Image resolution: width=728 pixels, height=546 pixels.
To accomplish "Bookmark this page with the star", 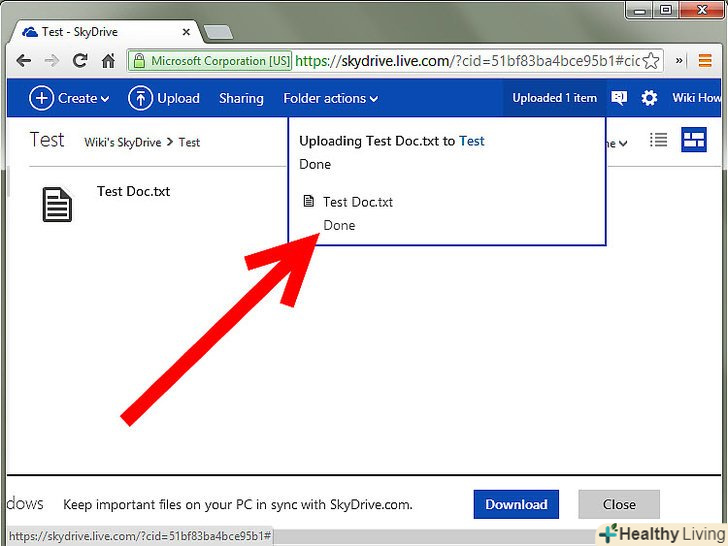I will tap(651, 61).
